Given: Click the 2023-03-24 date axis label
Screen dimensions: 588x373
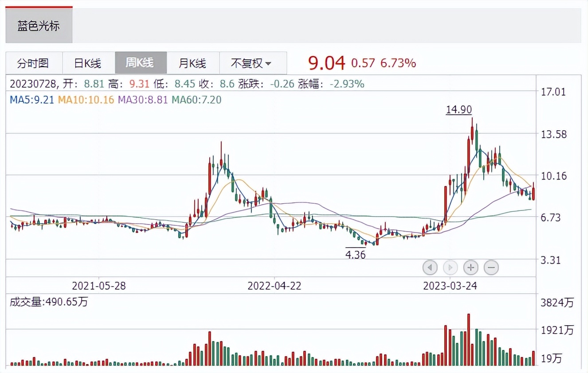Looking at the screenshot, I should point(450,286).
